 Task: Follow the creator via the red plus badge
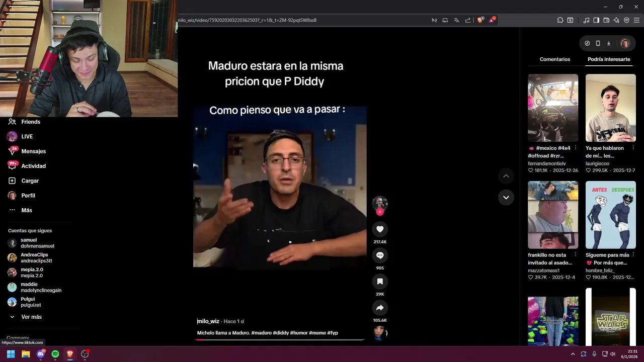pyautogui.click(x=380, y=212)
